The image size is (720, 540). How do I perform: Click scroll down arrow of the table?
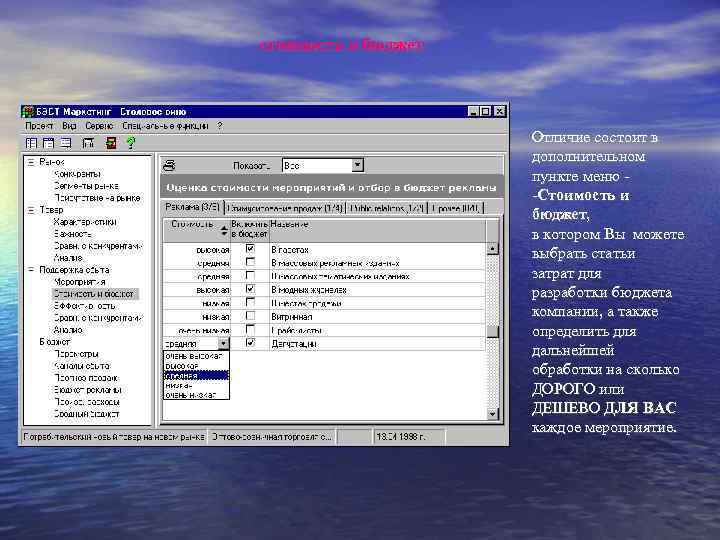[492, 413]
